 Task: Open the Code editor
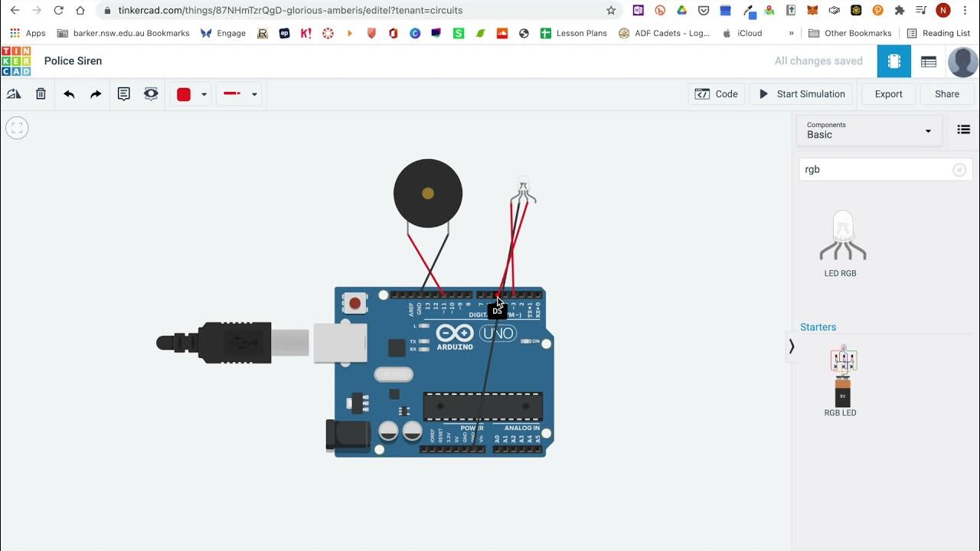coord(717,94)
